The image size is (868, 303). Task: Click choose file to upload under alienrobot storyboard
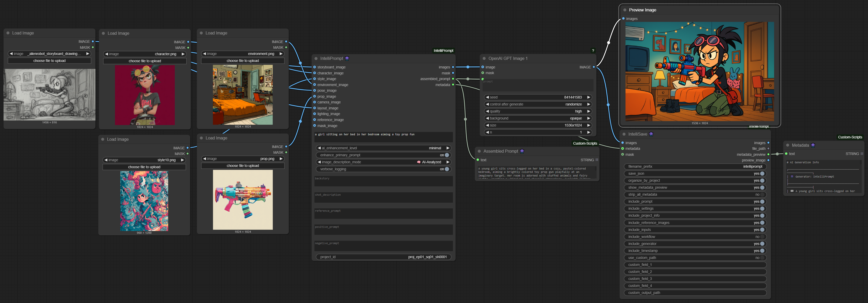49,61
